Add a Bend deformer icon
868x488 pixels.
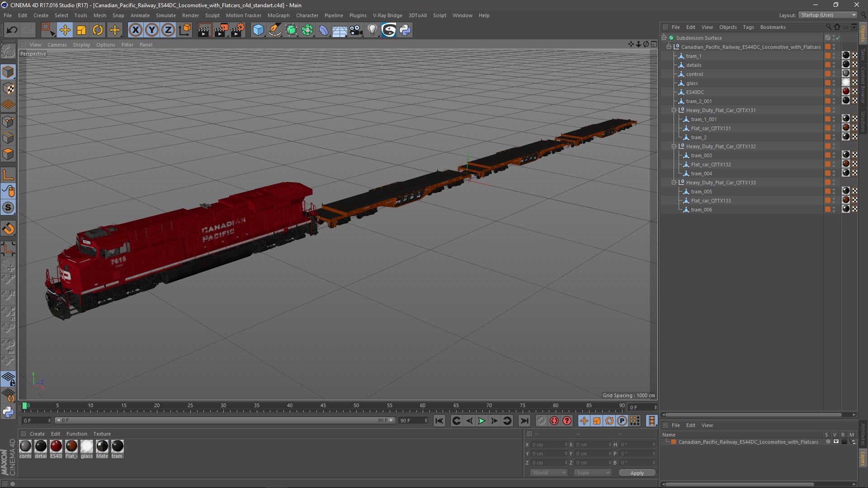point(324,30)
